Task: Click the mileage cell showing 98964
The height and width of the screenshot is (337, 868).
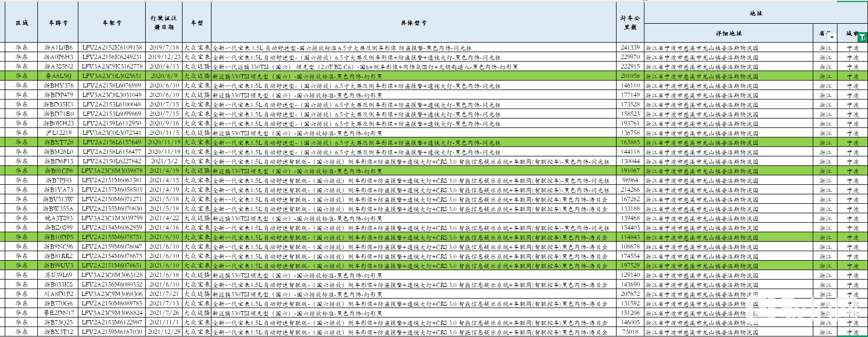Action: click(630, 180)
